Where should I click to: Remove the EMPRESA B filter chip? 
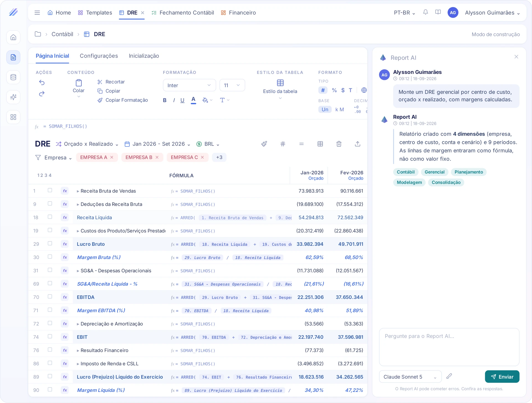[x=157, y=157]
